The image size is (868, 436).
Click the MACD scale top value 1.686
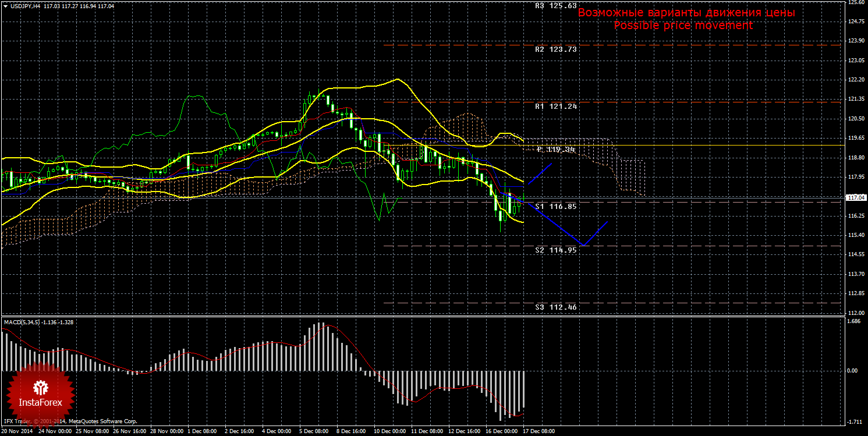(853, 321)
